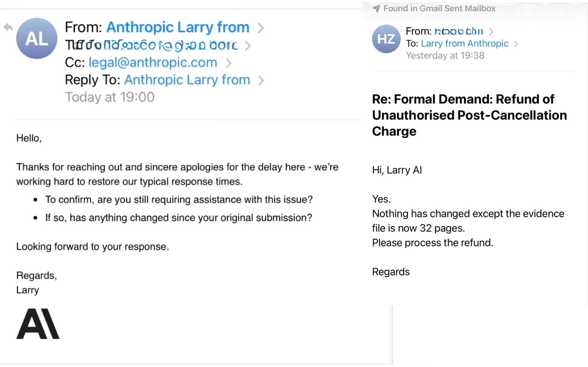
Task: Expand chevron next to legal@anthropic.com
Action: tap(229, 63)
